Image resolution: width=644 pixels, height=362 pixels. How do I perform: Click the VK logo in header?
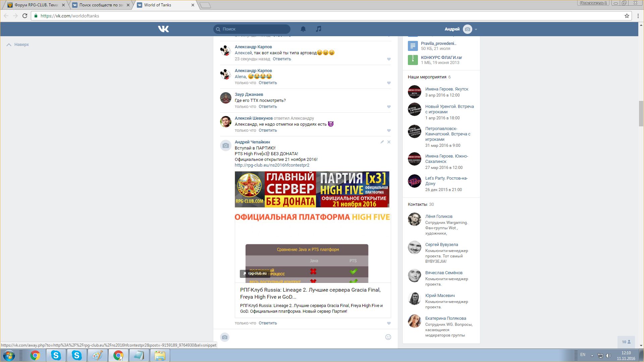(x=163, y=29)
